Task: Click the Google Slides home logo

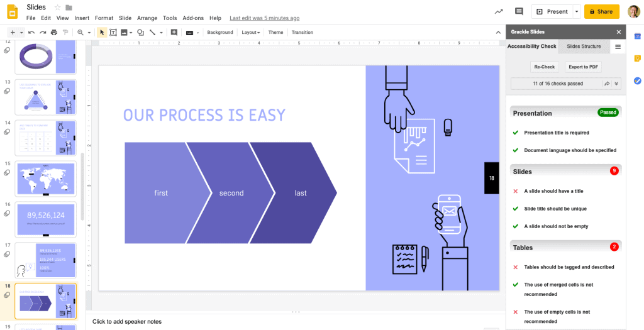Action: coord(13,12)
